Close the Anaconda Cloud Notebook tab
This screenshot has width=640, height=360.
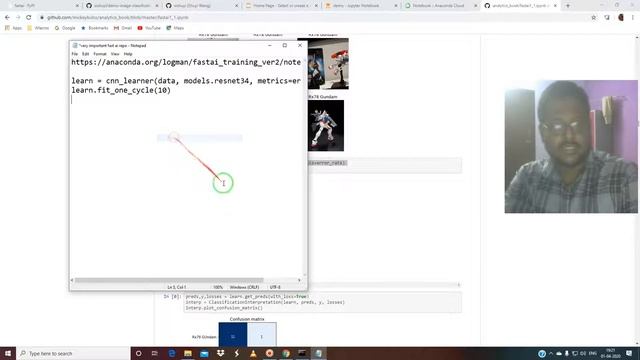[x=475, y=6]
